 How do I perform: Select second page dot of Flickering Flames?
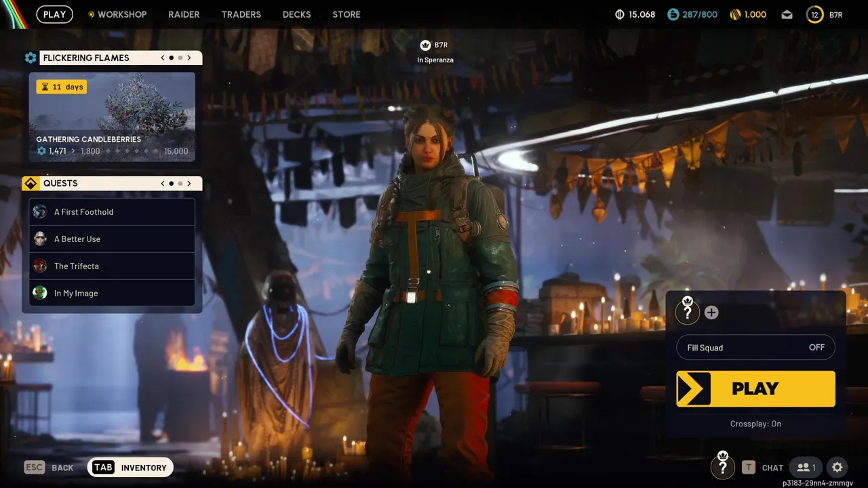180,58
